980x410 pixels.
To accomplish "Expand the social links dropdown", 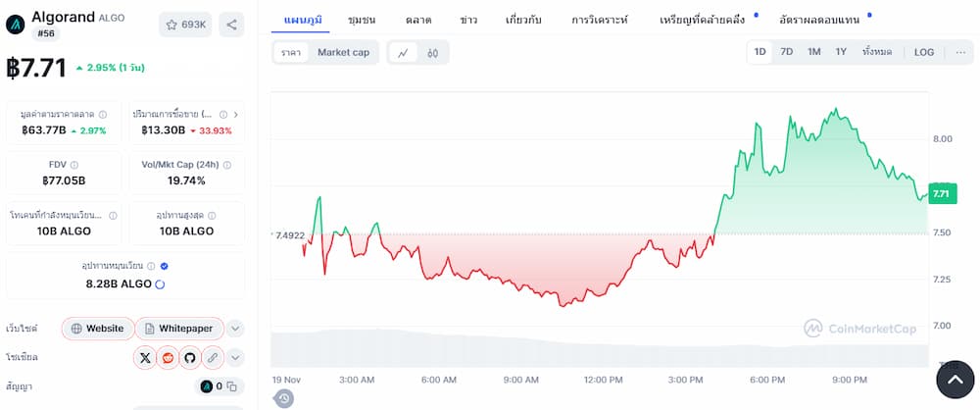I will coord(235,357).
